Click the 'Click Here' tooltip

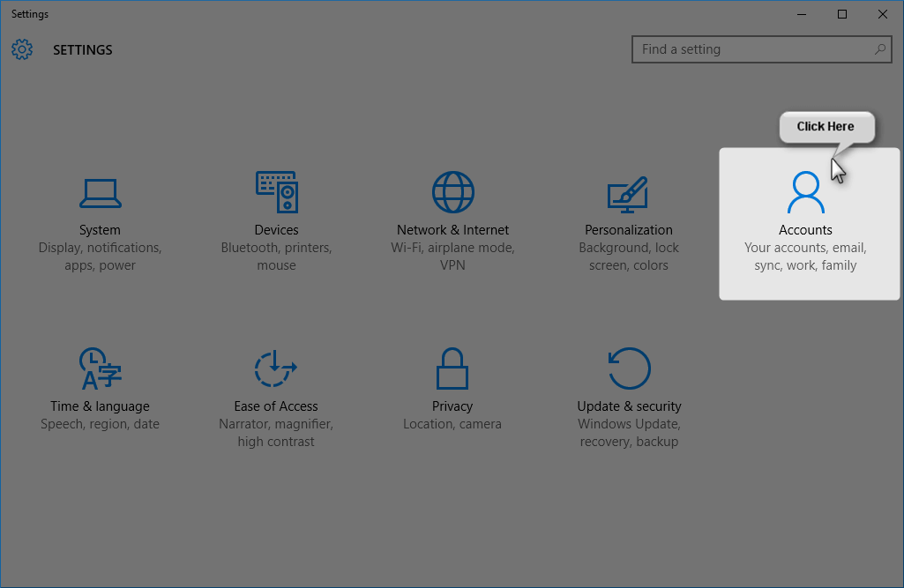(826, 126)
